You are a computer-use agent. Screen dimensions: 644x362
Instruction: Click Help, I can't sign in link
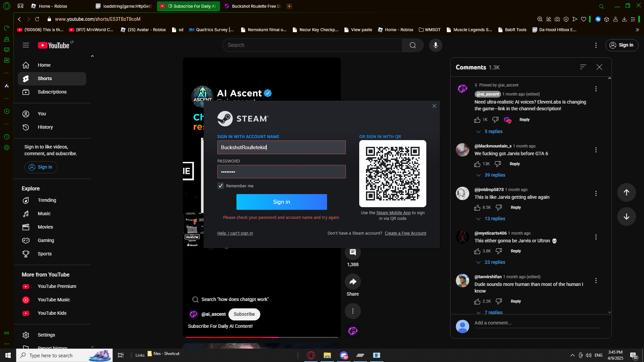click(x=235, y=233)
